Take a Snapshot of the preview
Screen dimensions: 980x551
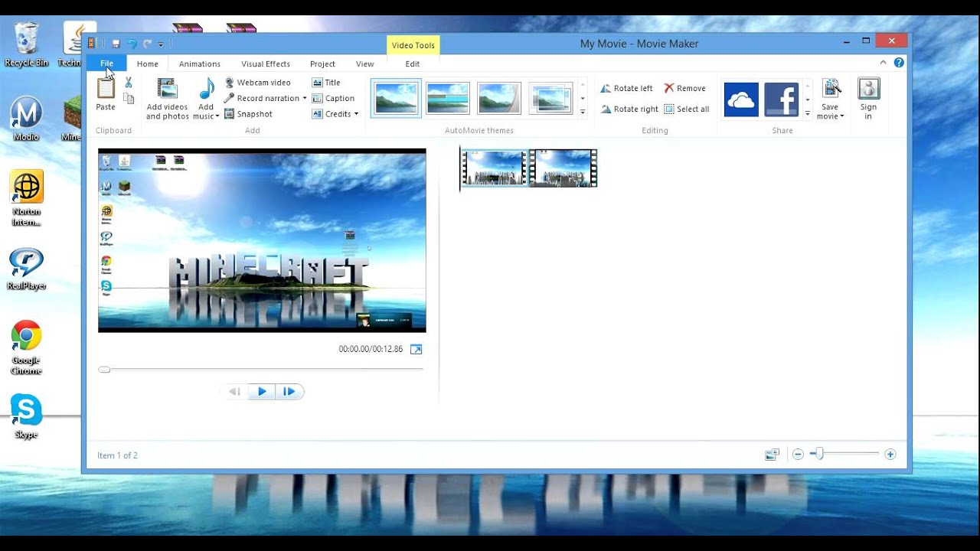248,114
